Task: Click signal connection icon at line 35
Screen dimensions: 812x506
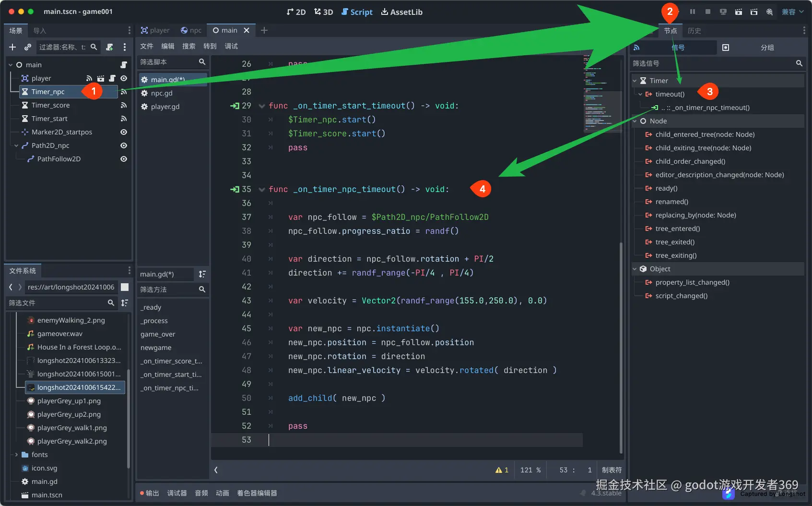Action: pyautogui.click(x=235, y=189)
